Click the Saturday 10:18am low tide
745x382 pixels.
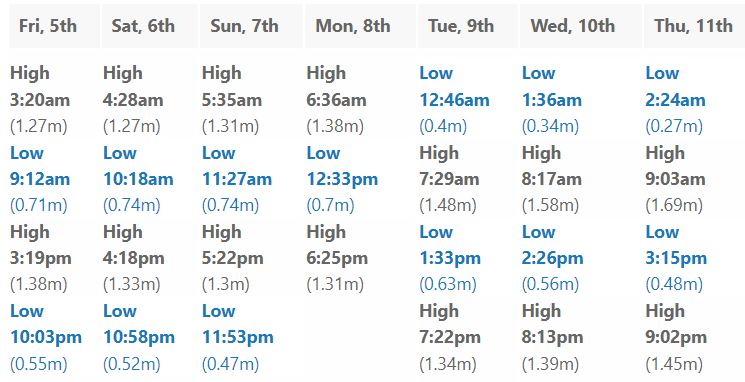[x=138, y=179]
